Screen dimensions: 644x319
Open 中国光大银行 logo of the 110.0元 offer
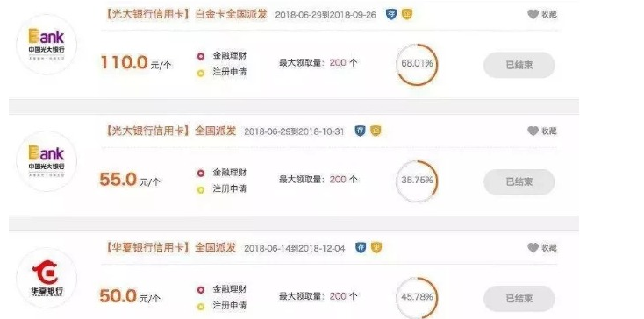point(47,45)
